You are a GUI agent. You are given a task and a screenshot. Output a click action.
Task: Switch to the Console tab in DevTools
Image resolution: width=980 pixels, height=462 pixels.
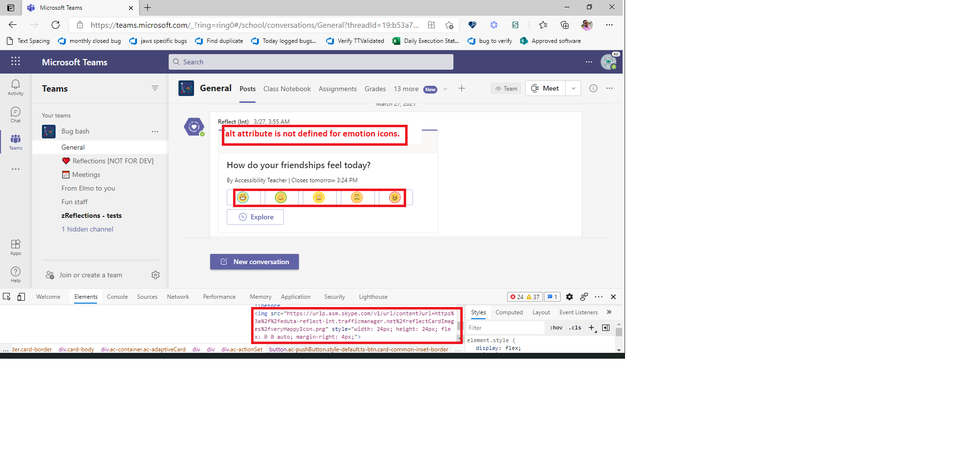117,296
